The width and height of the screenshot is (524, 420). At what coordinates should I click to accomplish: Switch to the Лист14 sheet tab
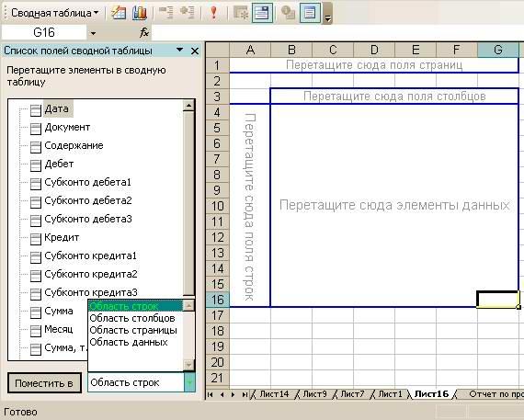point(274,394)
